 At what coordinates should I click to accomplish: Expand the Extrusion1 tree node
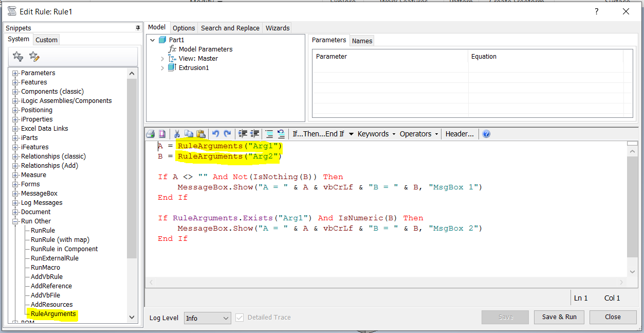[x=162, y=68]
